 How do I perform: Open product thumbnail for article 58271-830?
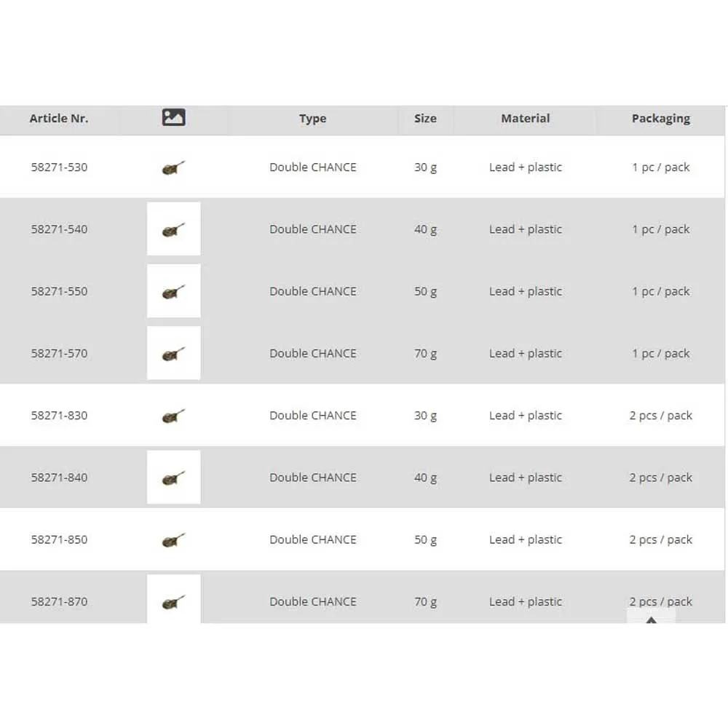[173, 416]
